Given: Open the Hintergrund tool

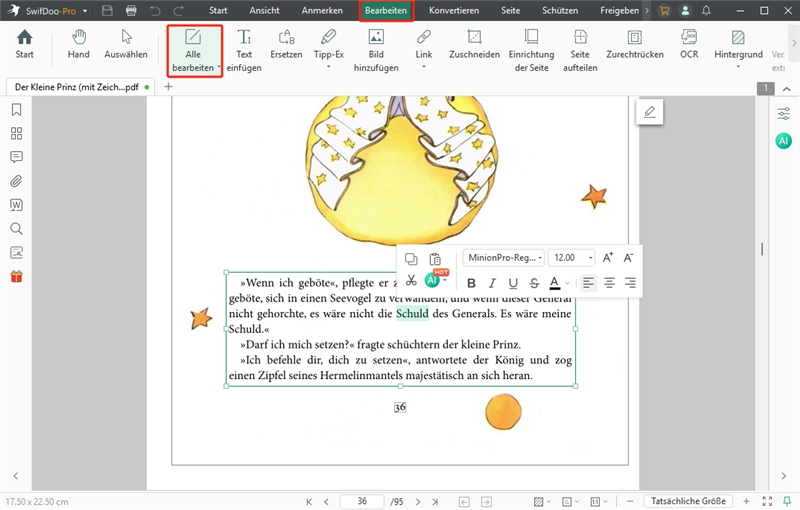Looking at the screenshot, I should pos(738,44).
